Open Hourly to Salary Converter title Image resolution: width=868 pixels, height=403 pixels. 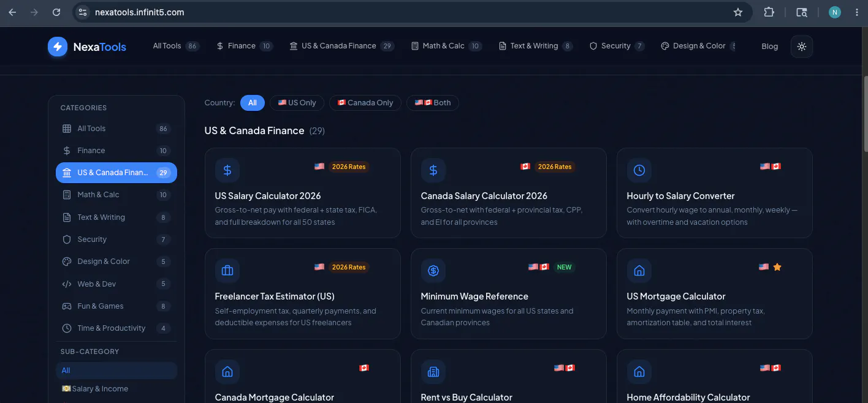point(681,196)
